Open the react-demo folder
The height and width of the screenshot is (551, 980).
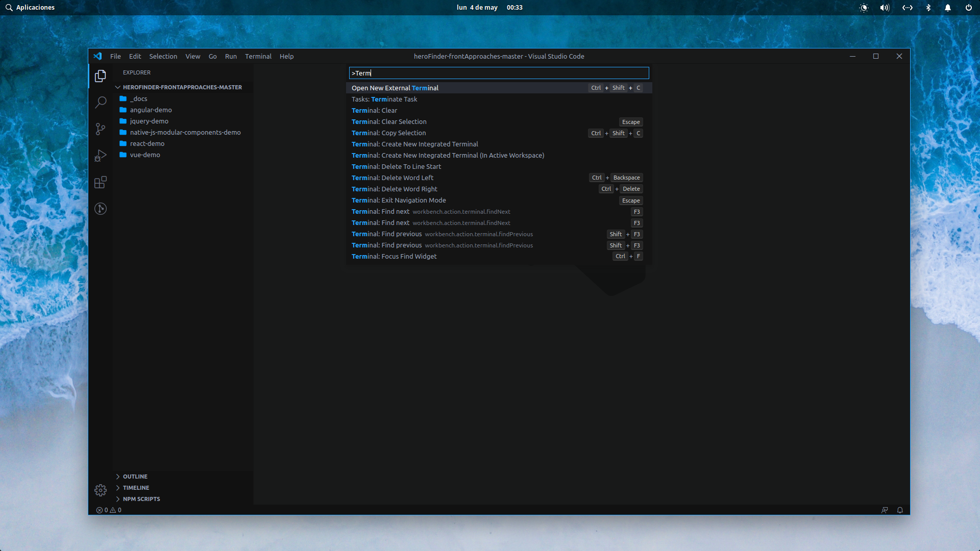[147, 144]
